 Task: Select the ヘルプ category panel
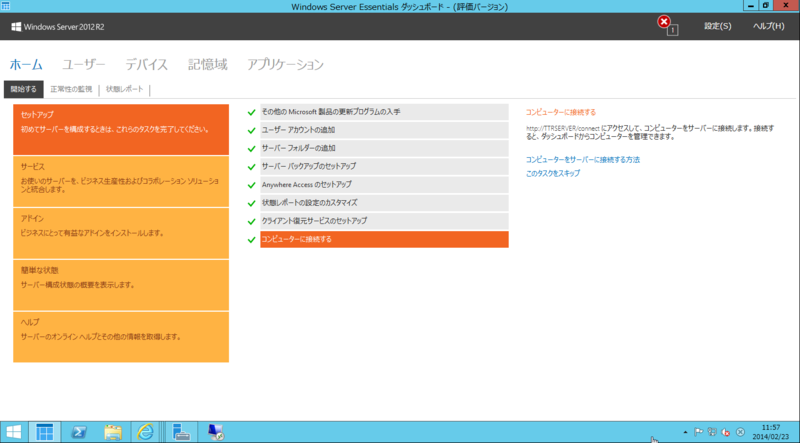click(121, 337)
